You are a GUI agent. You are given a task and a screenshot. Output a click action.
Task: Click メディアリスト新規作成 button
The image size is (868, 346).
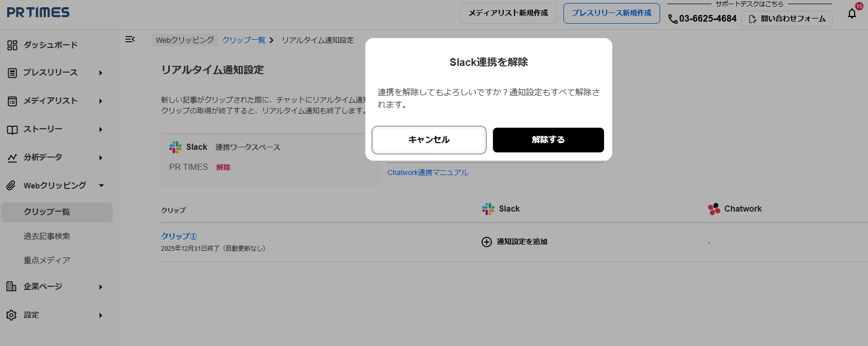click(508, 13)
